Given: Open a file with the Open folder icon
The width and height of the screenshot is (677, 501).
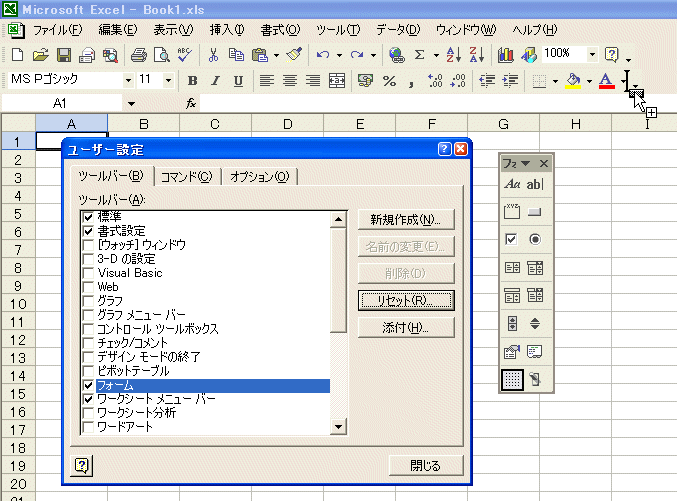Looking at the screenshot, I should click(41, 55).
